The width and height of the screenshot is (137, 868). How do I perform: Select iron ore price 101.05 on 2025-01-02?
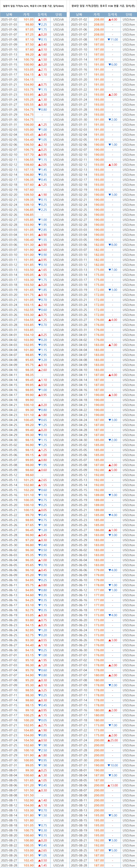tap(29, 20)
